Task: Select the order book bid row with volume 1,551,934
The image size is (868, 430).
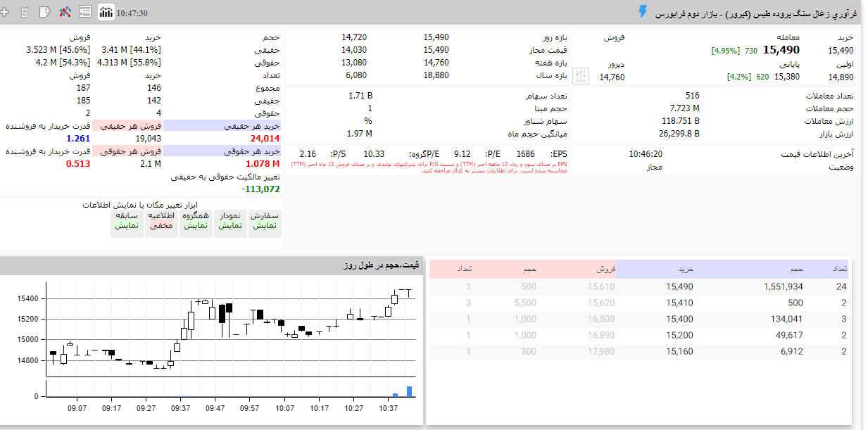Action: coord(639,286)
